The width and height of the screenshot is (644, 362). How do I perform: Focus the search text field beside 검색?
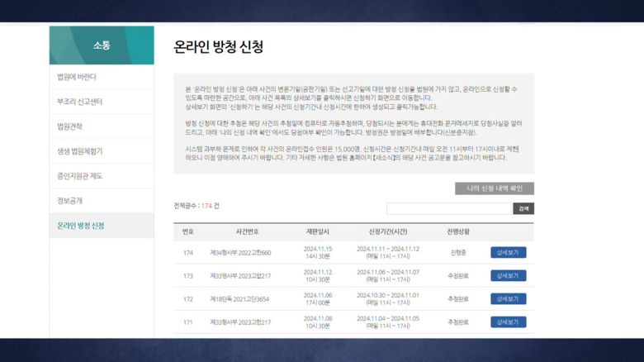[x=448, y=208]
